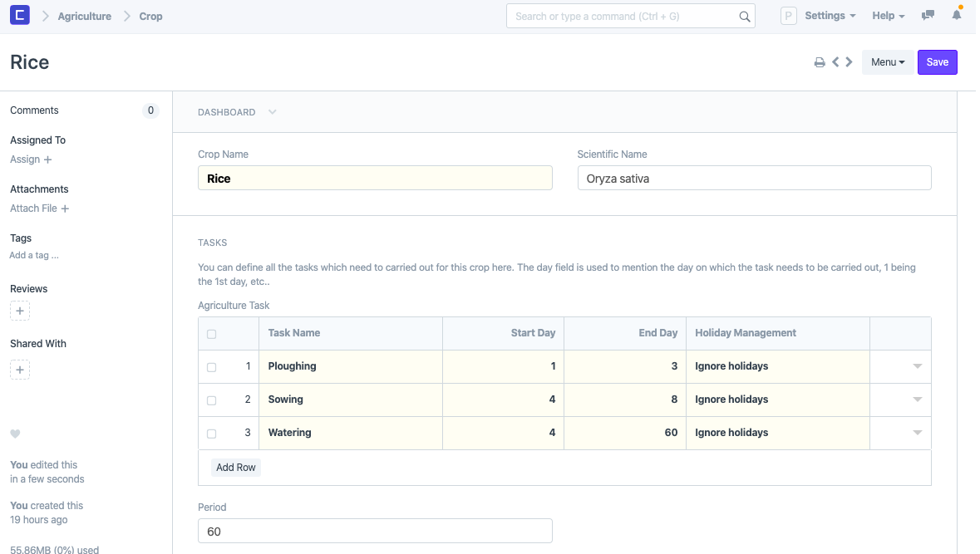Tick the checkbox for Sowing row
The width and height of the screenshot is (980, 554).
coord(211,400)
